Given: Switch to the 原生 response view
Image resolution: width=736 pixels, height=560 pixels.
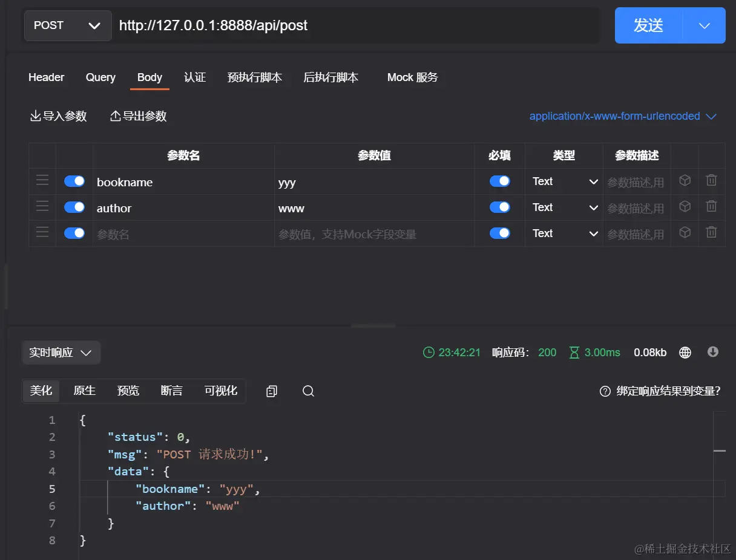Looking at the screenshot, I should point(85,391).
